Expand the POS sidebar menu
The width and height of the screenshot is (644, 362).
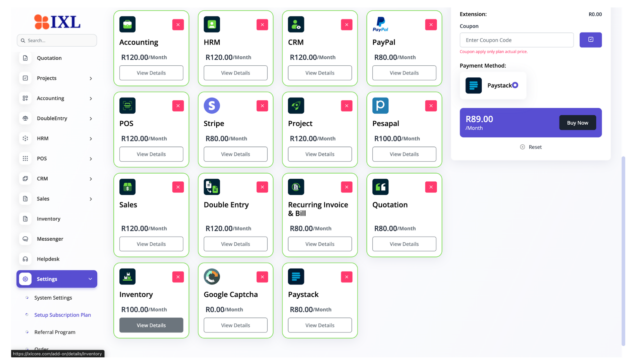57,159
